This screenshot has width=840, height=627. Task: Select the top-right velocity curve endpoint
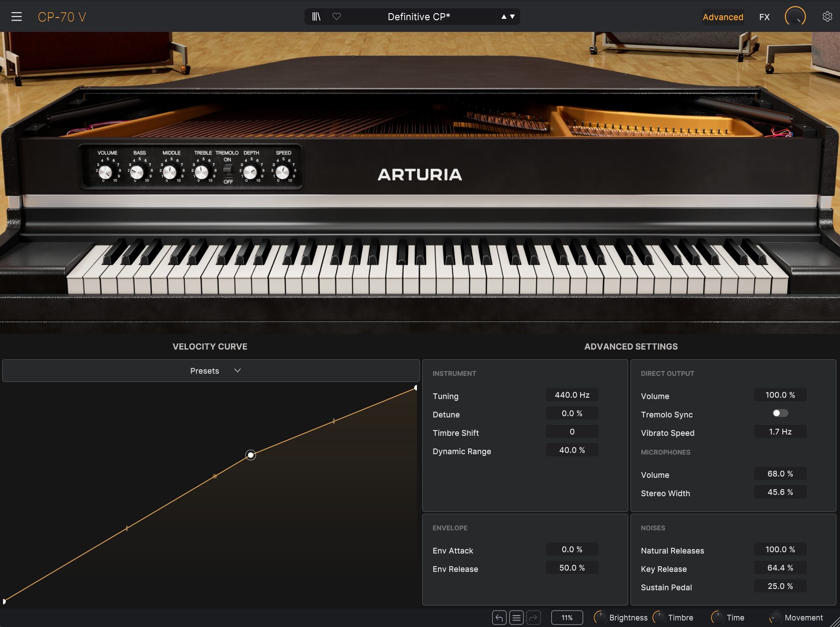[415, 388]
